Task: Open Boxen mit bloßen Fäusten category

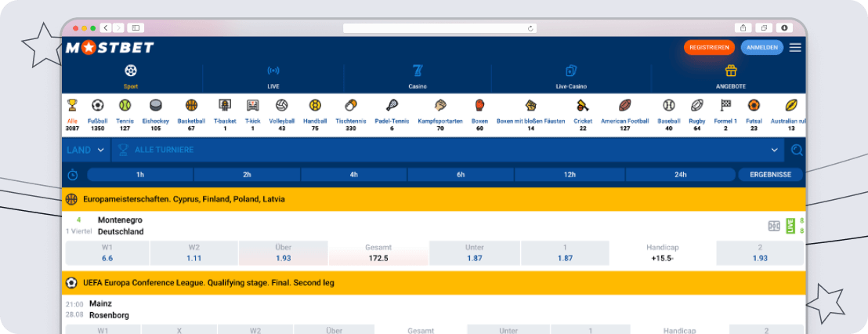Action: tap(530, 115)
